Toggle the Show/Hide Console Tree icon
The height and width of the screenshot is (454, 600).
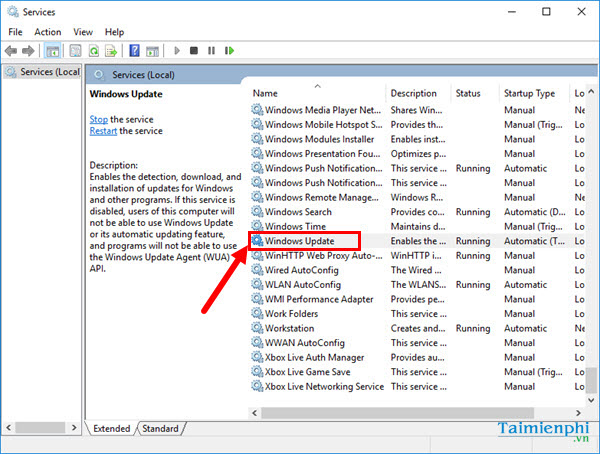52,51
